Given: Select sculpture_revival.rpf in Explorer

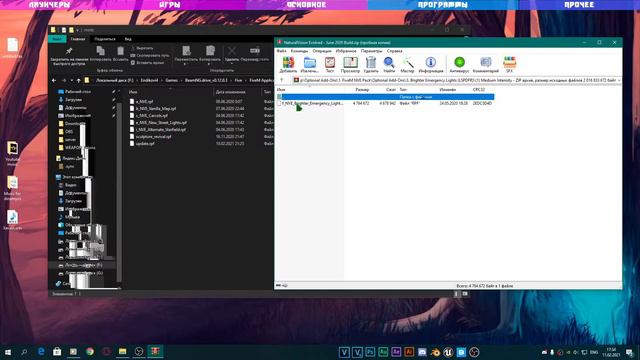Looking at the screenshot, I should tap(153, 137).
